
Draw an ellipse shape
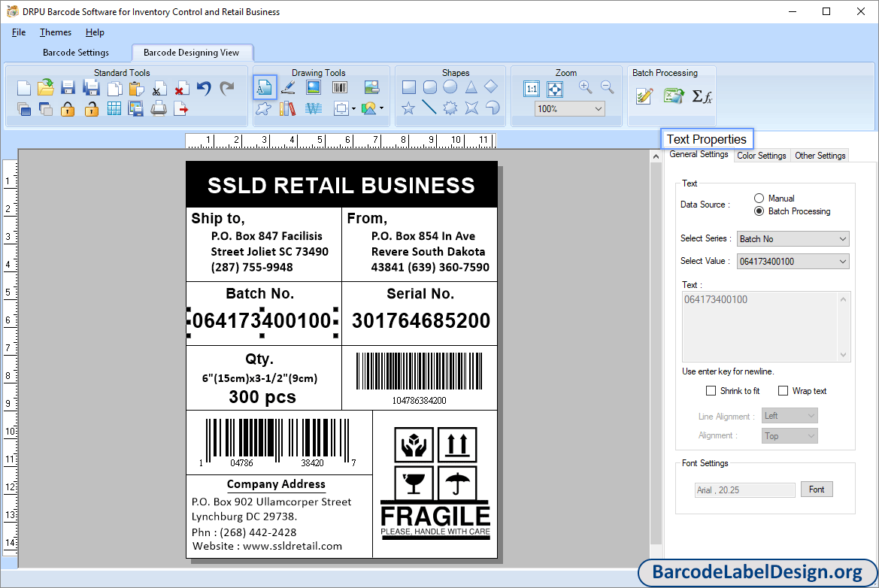tap(450, 86)
